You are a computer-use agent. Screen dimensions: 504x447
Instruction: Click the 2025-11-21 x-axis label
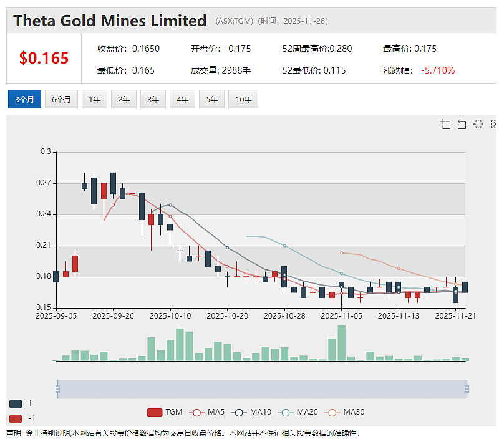point(455,316)
